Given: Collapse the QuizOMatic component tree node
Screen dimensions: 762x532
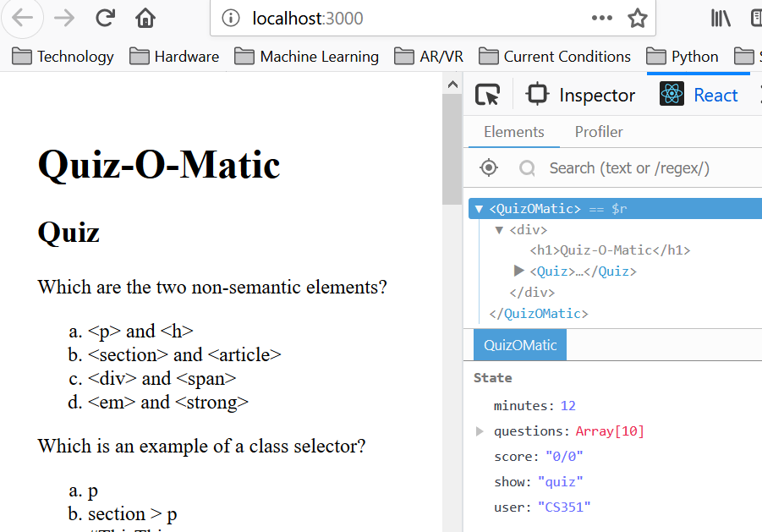Looking at the screenshot, I should click(x=479, y=209).
